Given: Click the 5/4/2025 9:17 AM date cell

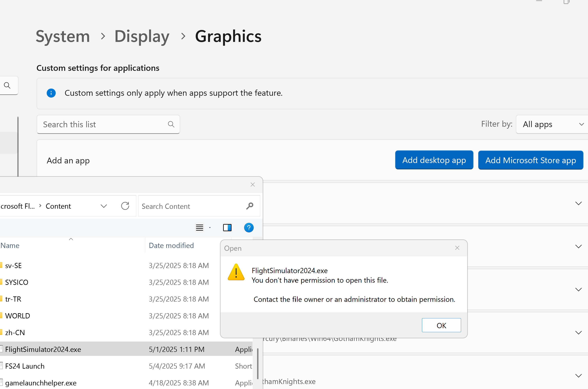Looking at the screenshot, I should point(177,366).
